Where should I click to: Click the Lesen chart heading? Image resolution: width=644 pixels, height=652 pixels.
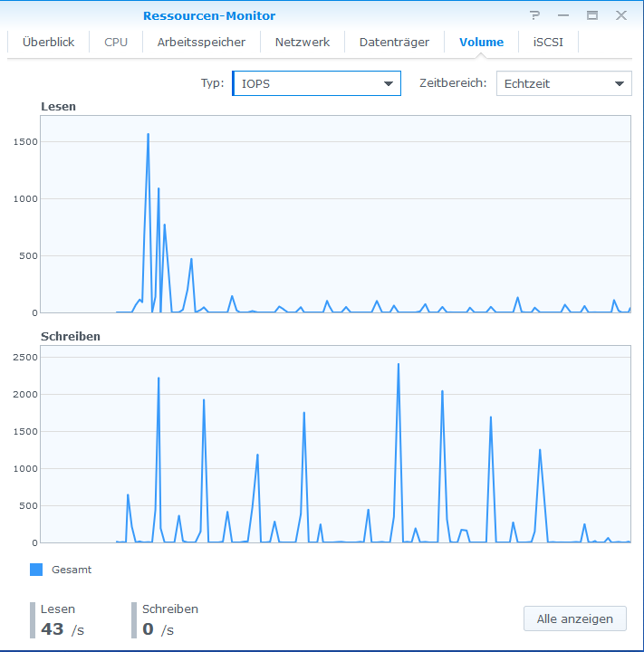[x=58, y=107]
